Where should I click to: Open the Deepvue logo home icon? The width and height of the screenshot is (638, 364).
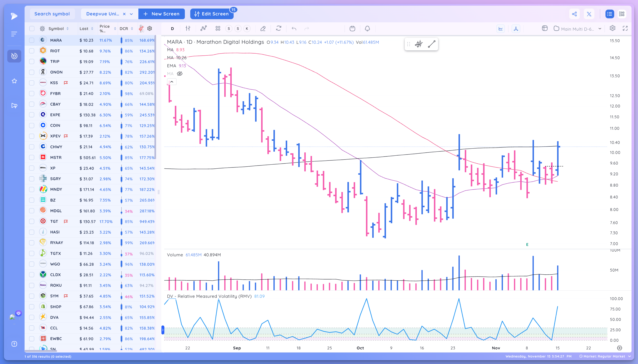[x=14, y=16]
